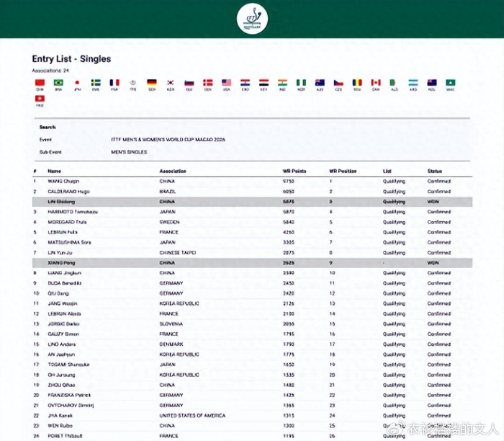Select the China flag icon
This screenshot has width=504, height=441.
pyautogui.click(x=40, y=83)
